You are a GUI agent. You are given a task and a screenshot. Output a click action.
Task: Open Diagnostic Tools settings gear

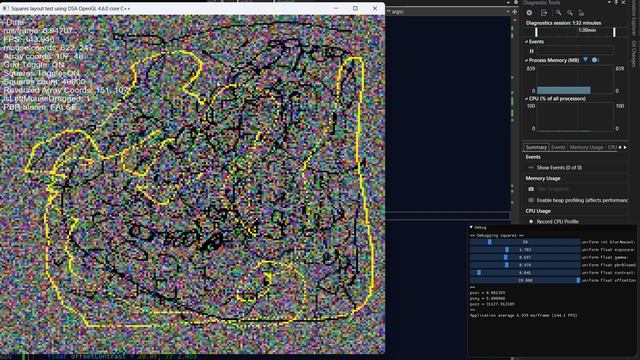[529, 13]
